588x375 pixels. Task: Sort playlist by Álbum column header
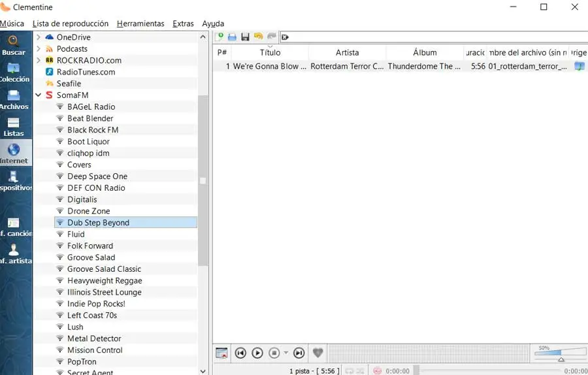pos(425,52)
